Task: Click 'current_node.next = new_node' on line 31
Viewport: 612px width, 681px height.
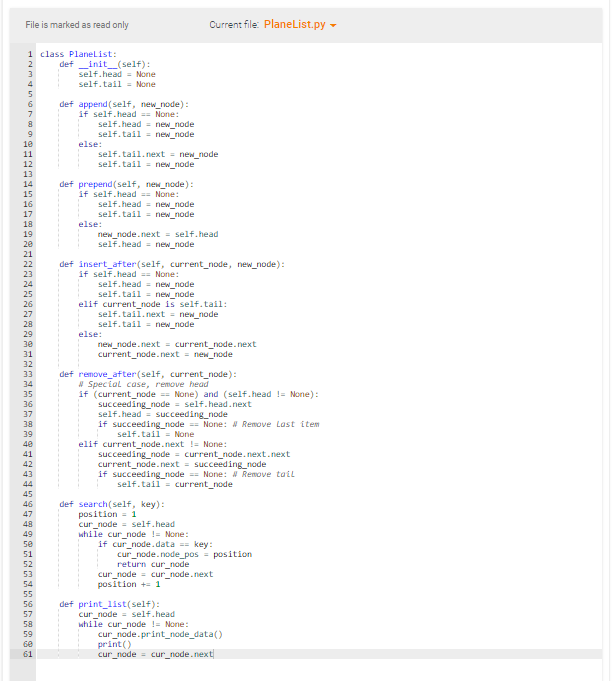Action: [165, 354]
